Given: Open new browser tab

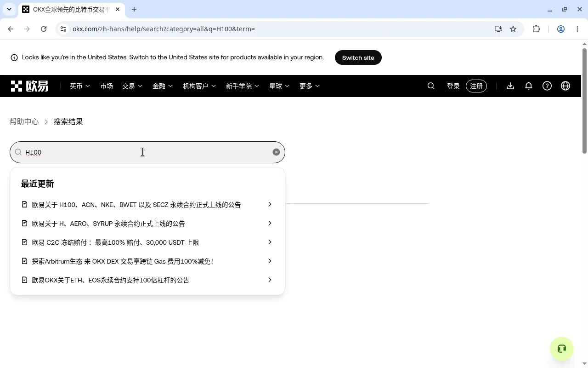Looking at the screenshot, I should point(134,9).
